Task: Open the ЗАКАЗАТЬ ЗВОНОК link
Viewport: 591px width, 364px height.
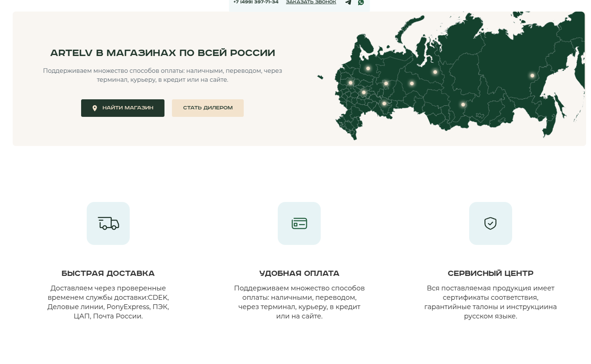Action: click(311, 2)
